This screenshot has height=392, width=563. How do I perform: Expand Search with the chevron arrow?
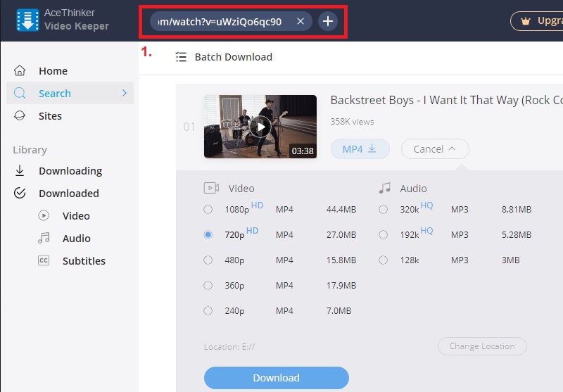pos(125,94)
